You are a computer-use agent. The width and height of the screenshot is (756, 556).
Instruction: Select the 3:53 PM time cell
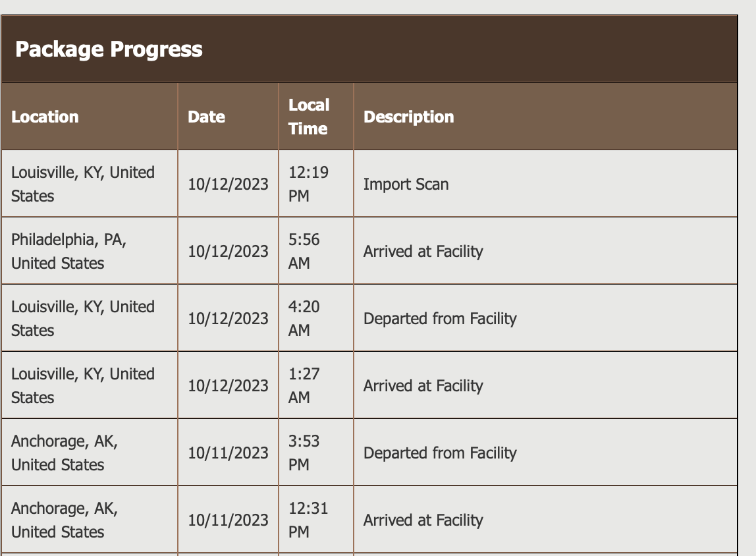coord(304,453)
